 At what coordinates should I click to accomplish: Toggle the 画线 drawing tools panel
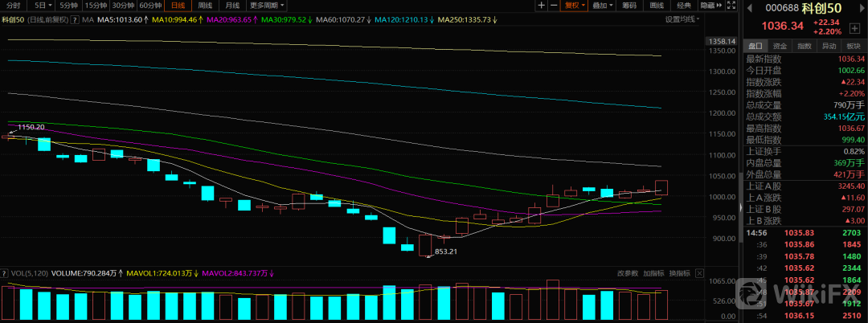[657, 5]
